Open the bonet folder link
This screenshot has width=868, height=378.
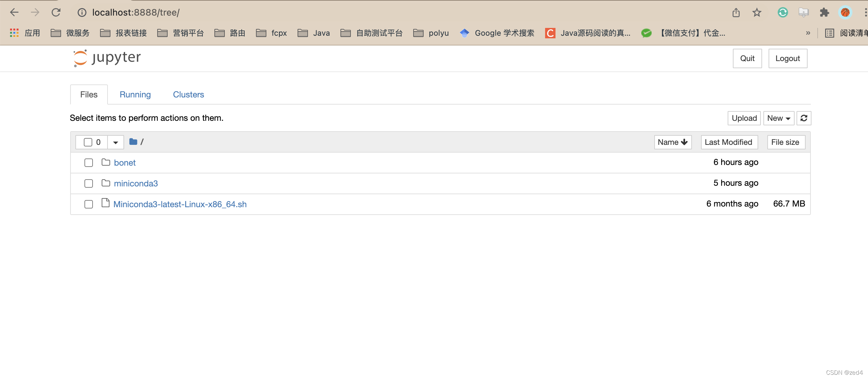[125, 163]
